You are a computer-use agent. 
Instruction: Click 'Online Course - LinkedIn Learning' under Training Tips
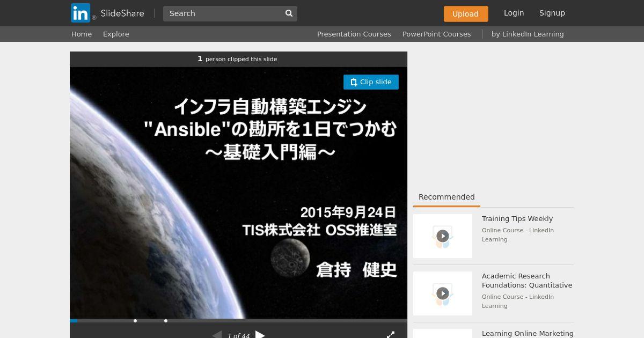(x=518, y=235)
